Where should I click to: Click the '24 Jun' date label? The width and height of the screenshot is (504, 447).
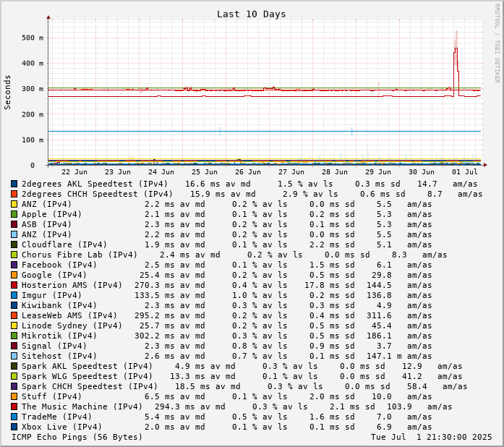(161, 172)
